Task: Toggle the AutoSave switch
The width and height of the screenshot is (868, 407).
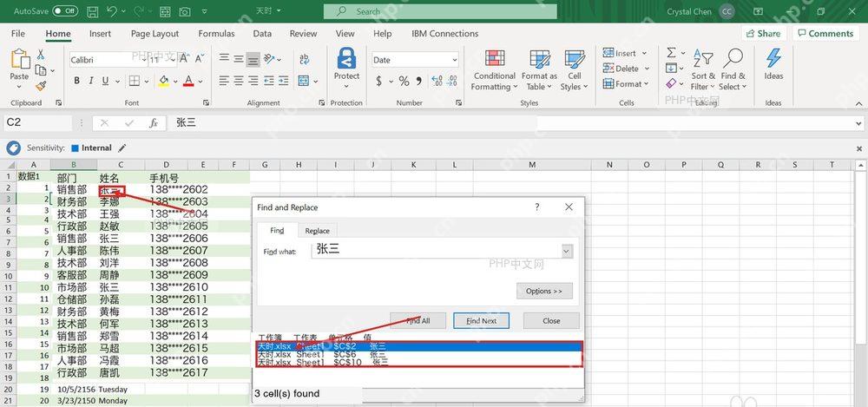Action: tap(65, 11)
